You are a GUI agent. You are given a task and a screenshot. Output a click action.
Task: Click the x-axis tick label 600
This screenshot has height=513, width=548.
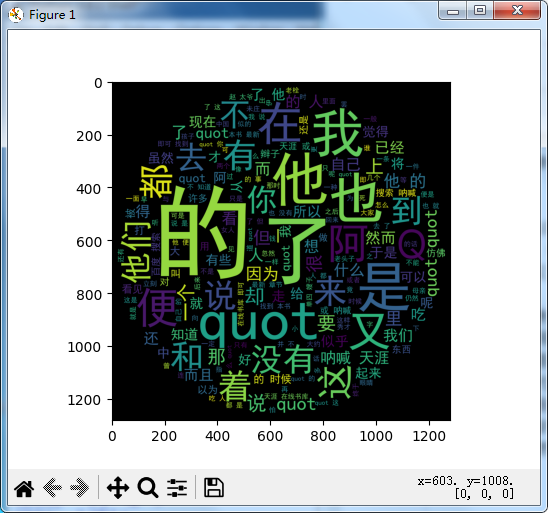pos(270,436)
